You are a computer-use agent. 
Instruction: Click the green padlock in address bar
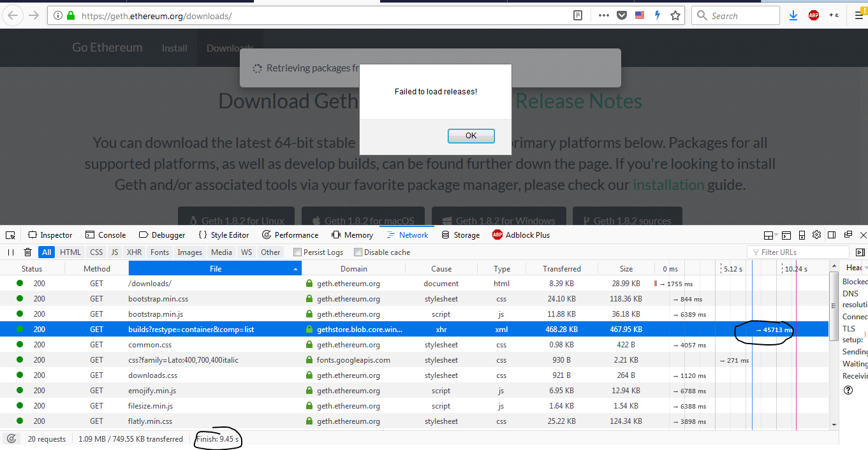pos(70,15)
